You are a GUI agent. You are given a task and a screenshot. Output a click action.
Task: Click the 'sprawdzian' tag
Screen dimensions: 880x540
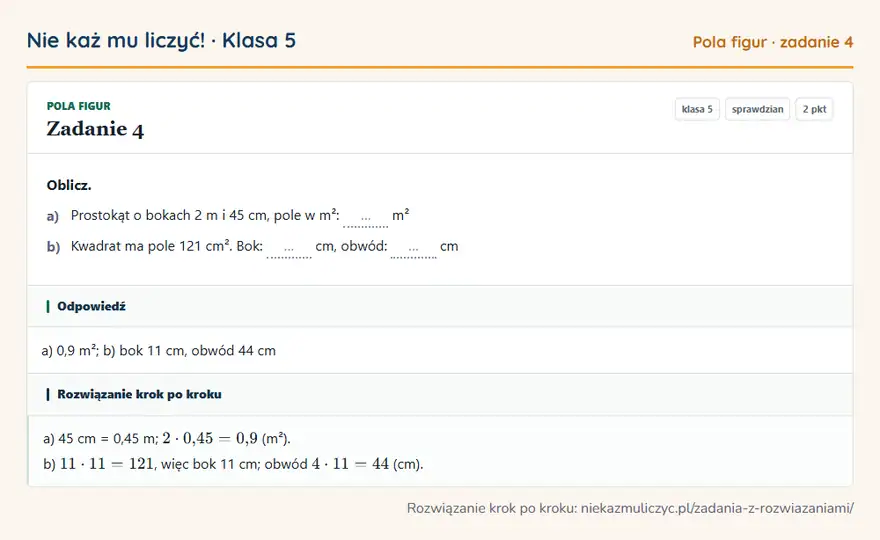click(757, 109)
